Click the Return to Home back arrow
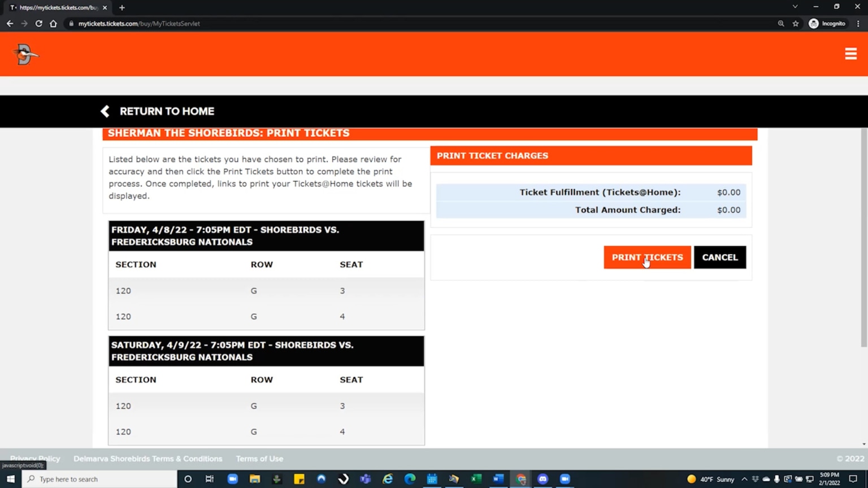The height and width of the screenshot is (488, 868). coord(105,111)
